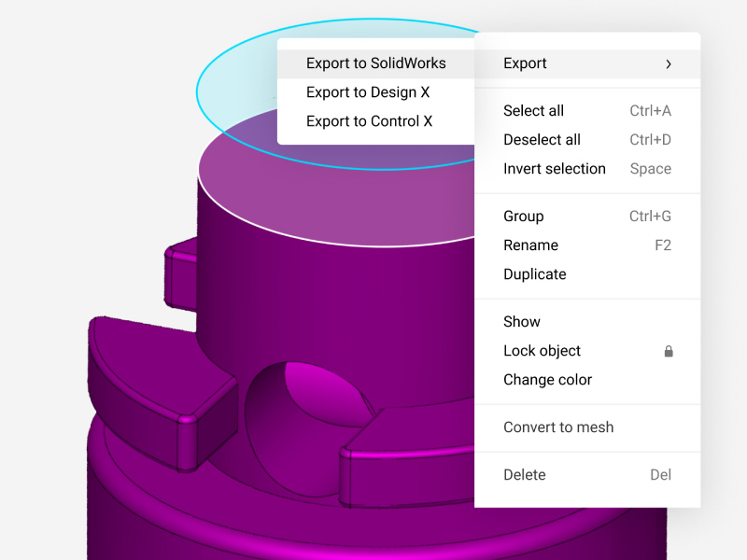747x560 pixels.
Task: Group the selected objects
Action: point(523,217)
